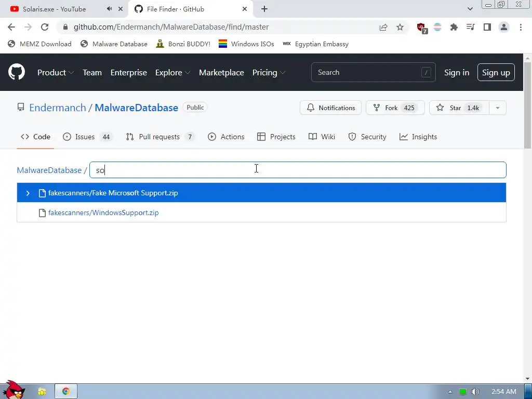532x399 pixels.
Task: Open Bonzi BUDDY! bookmark
Action: click(x=183, y=44)
